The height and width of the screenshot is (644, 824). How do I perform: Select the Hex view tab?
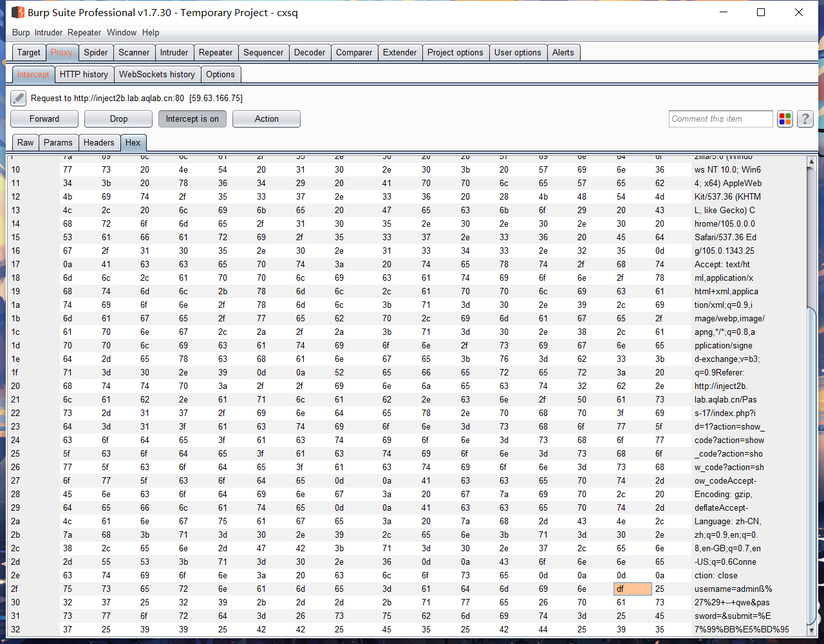(133, 142)
